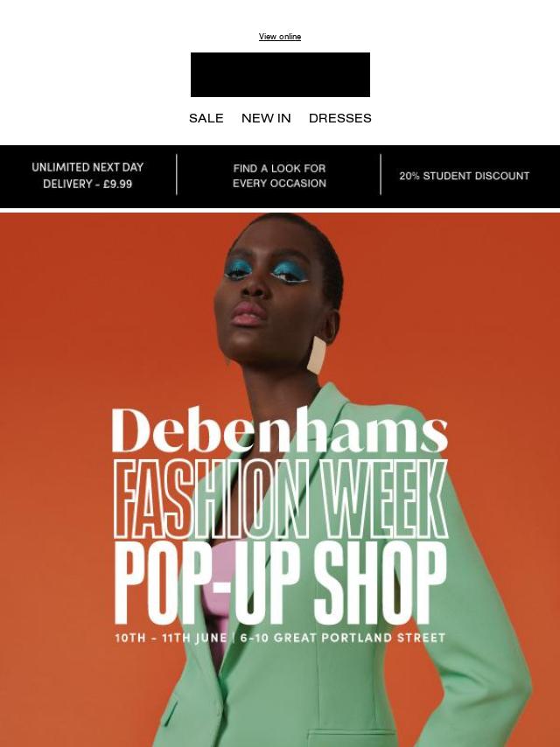Click the model's cream geometric earring
Screen dimensions: 560x747
pos(317,355)
